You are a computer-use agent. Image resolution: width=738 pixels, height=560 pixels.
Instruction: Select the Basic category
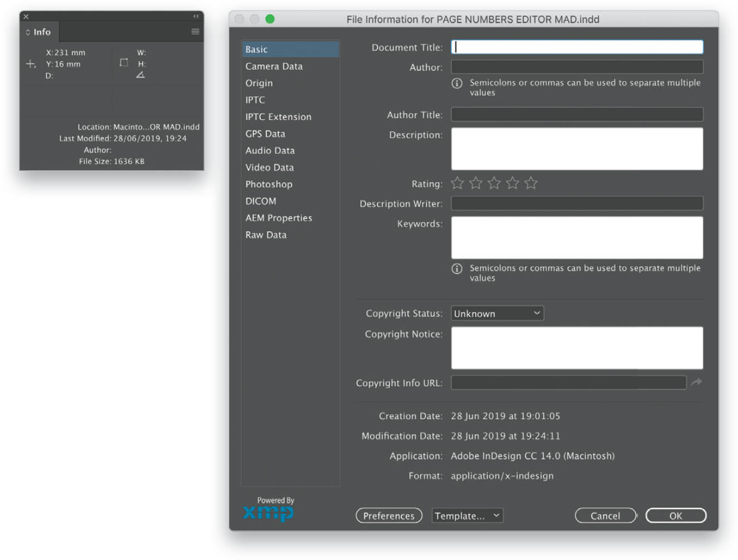point(290,49)
